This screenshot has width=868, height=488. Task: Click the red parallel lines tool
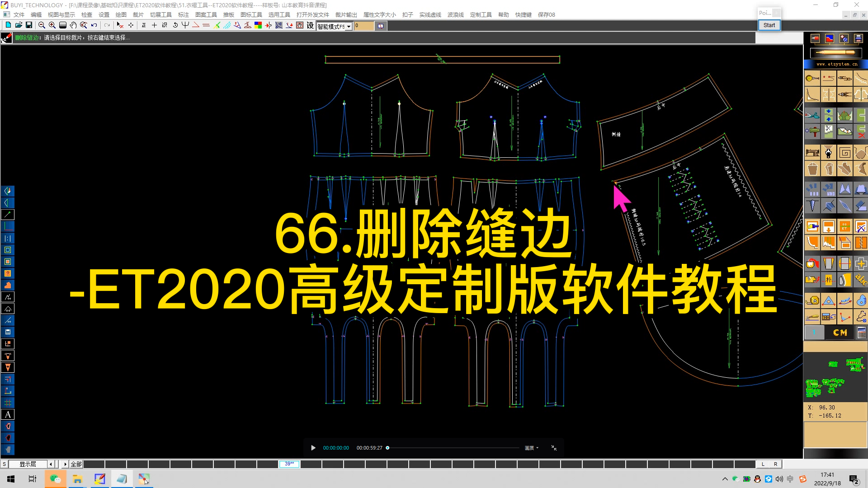pyautogui.click(x=206, y=25)
